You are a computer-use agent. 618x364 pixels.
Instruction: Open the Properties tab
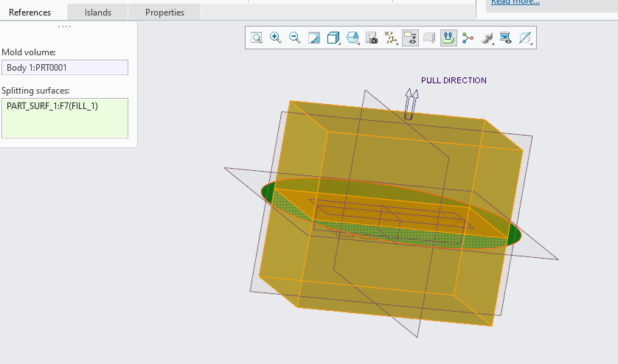[164, 13]
